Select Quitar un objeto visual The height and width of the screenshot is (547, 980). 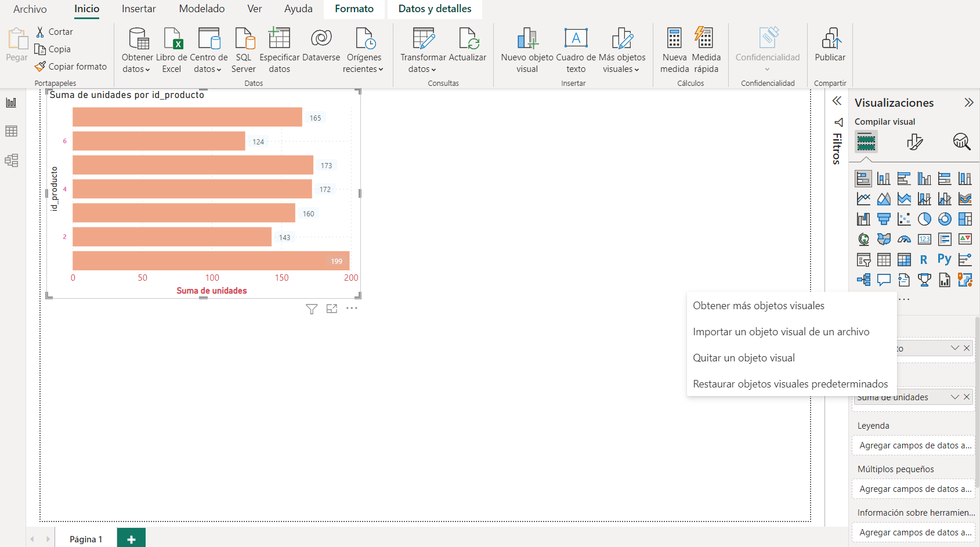click(744, 358)
